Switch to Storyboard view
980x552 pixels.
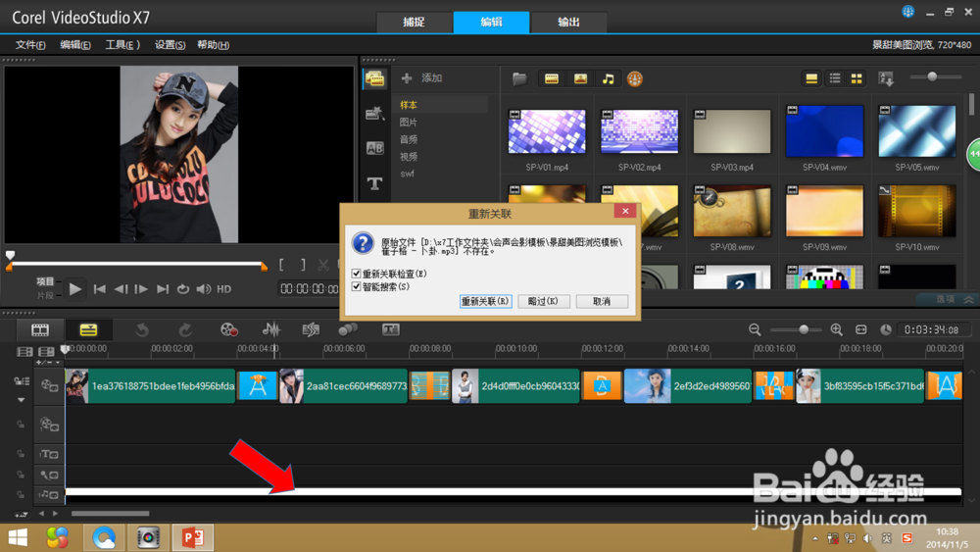(x=40, y=329)
